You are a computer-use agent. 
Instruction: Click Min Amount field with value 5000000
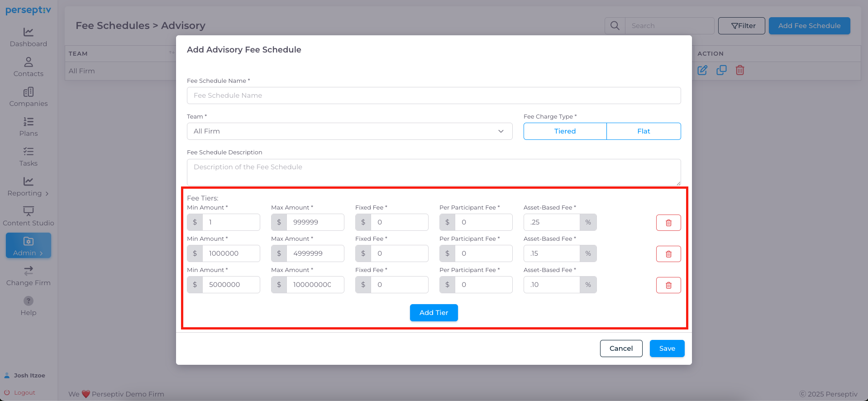coord(231,285)
